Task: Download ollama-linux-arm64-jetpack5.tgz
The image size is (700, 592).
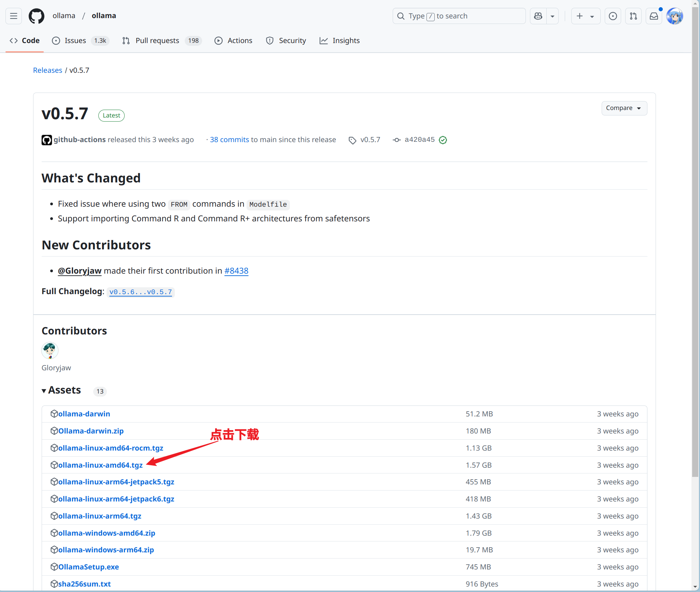Action: (116, 482)
